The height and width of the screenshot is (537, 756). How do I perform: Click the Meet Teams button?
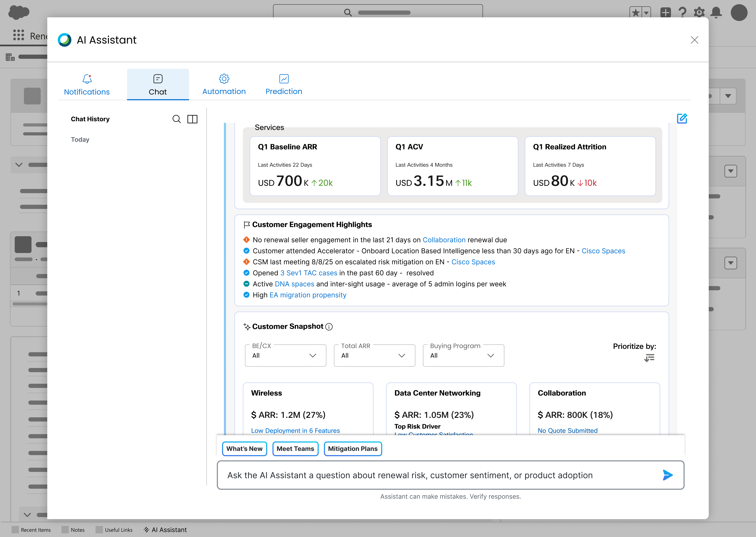pos(295,449)
